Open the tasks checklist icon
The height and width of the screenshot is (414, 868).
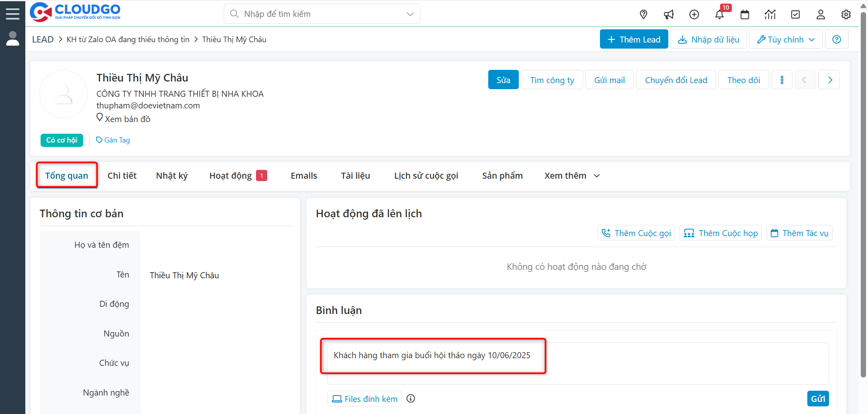[795, 14]
